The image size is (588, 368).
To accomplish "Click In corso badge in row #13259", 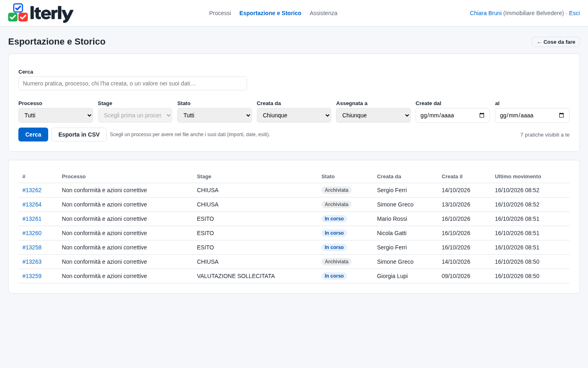I will point(334,276).
